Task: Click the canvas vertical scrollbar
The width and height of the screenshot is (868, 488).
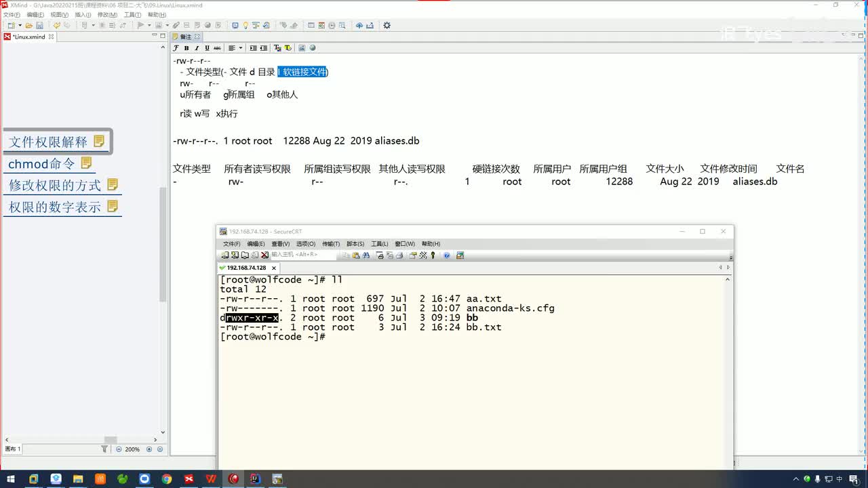Action: pyautogui.click(x=163, y=244)
